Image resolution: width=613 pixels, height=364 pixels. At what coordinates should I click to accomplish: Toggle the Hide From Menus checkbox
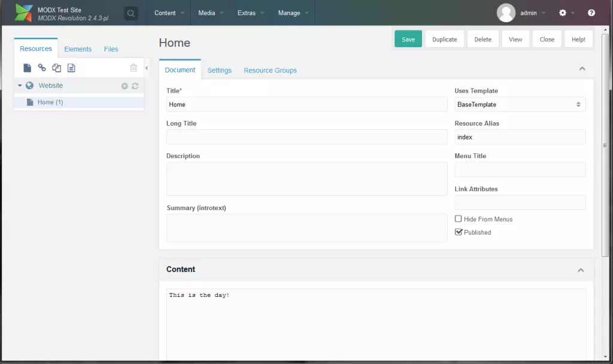[x=458, y=219]
